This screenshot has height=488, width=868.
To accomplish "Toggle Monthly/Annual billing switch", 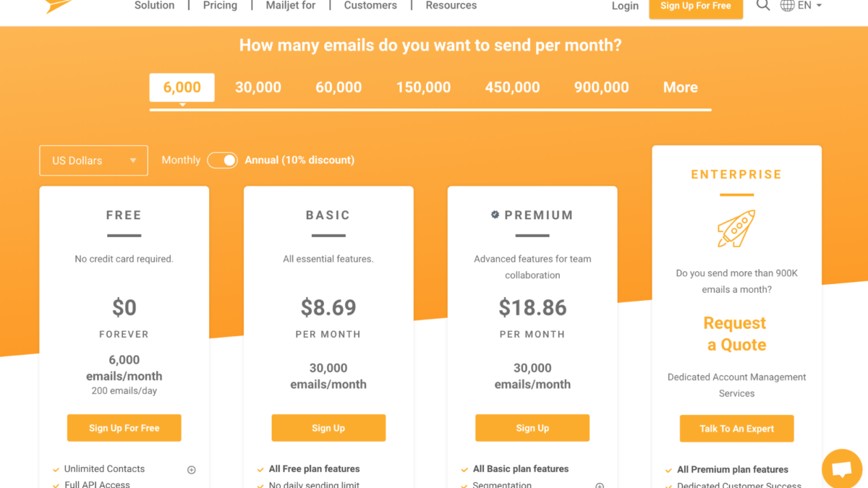I will coord(222,160).
